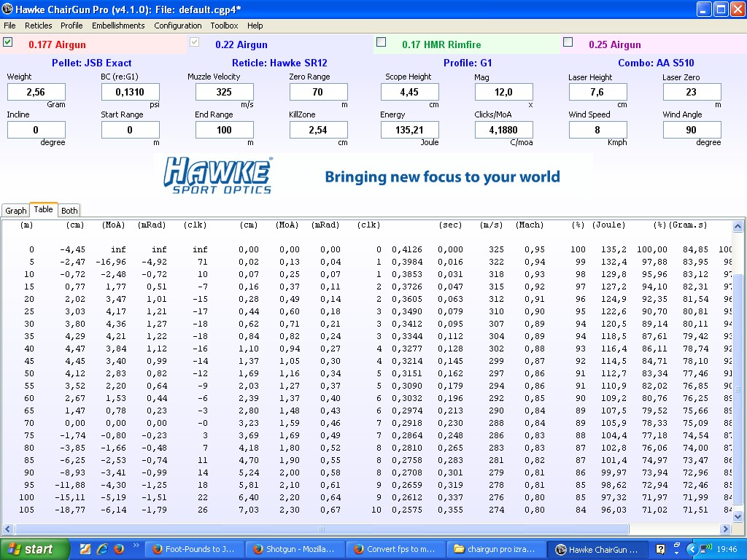Click the table scroll-down arrow
Image resolution: width=747 pixels, height=560 pixels.
click(738, 516)
